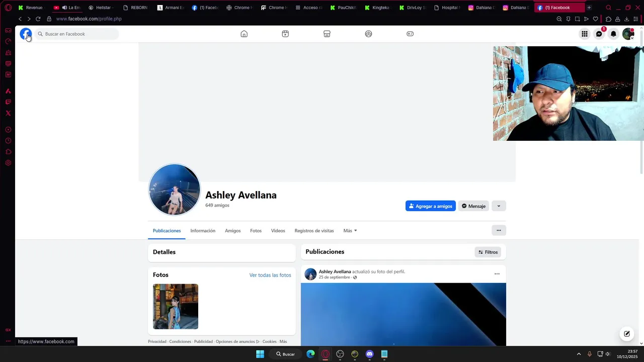This screenshot has width=644, height=362.
Task: Go back with browser back arrow
Action: 20,19
